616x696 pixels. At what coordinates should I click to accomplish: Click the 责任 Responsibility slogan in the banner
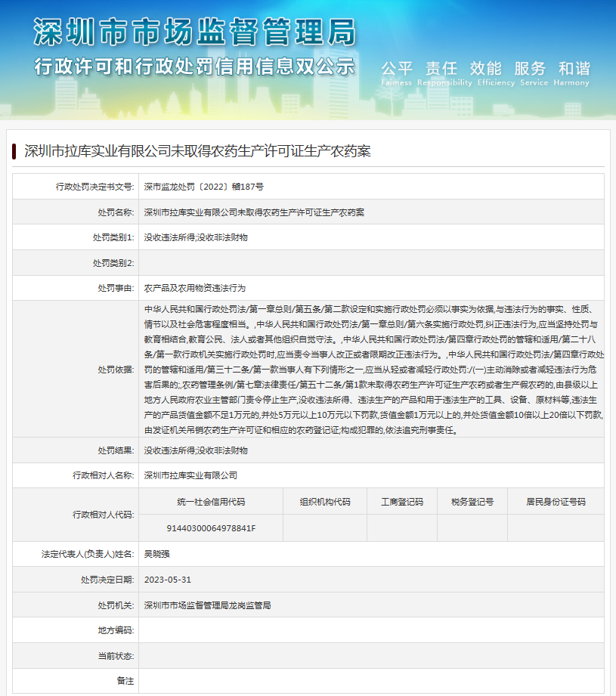point(444,73)
